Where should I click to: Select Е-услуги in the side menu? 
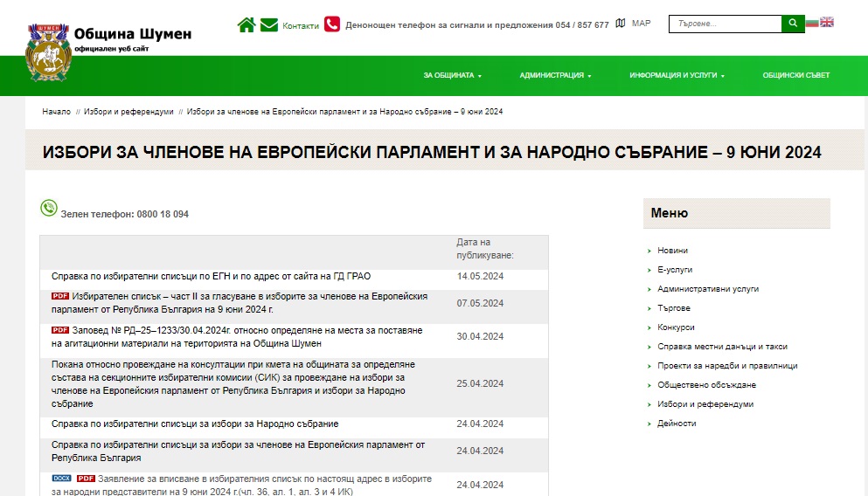(x=674, y=270)
